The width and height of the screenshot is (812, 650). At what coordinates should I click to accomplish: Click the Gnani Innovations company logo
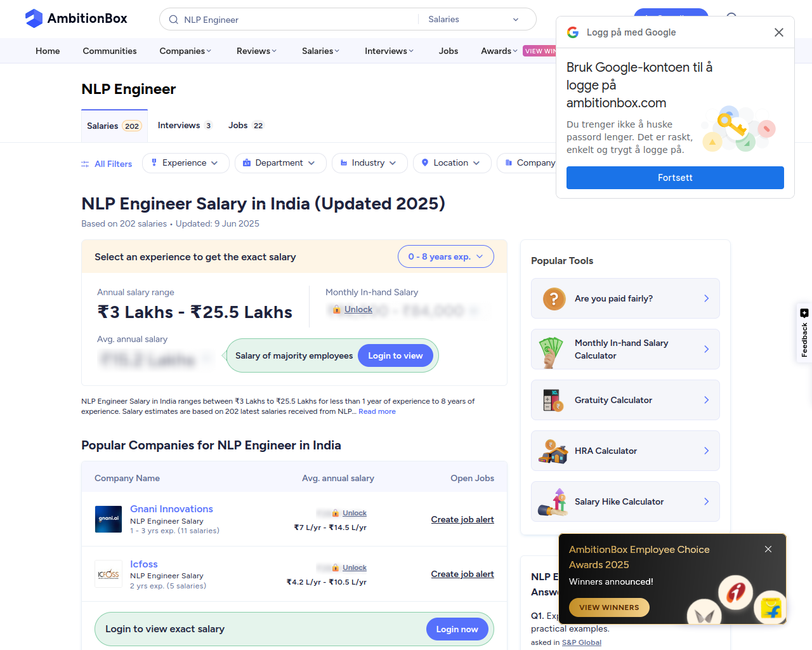[108, 519]
